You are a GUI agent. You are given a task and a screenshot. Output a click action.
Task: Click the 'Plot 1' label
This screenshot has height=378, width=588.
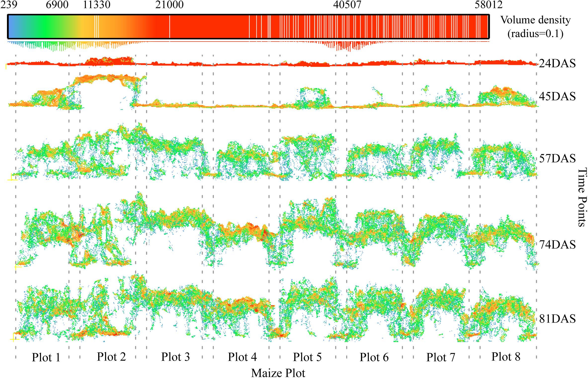click(x=46, y=358)
